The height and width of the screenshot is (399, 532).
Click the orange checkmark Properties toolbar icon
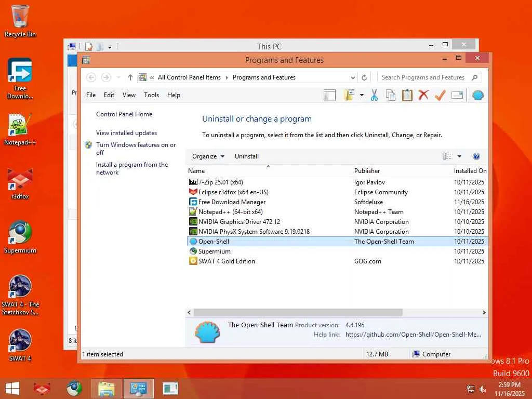click(440, 96)
